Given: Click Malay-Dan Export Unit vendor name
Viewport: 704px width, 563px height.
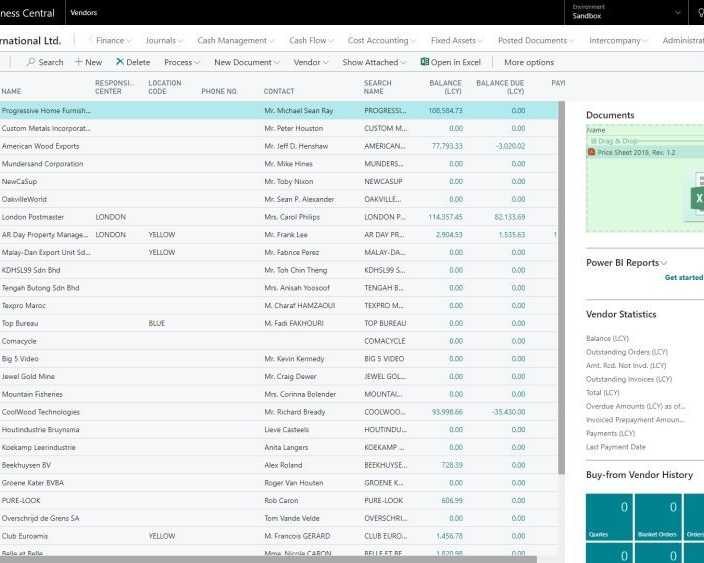Looking at the screenshot, I should point(46,252).
